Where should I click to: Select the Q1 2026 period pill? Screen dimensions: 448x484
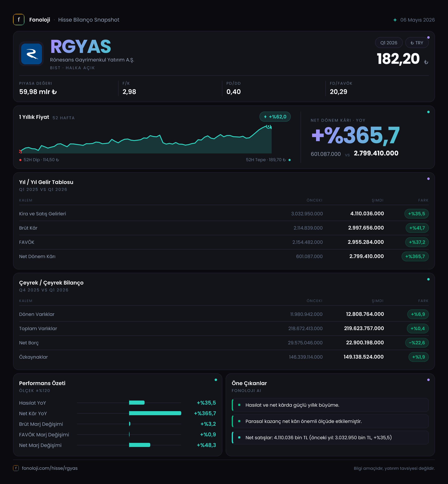coord(389,43)
